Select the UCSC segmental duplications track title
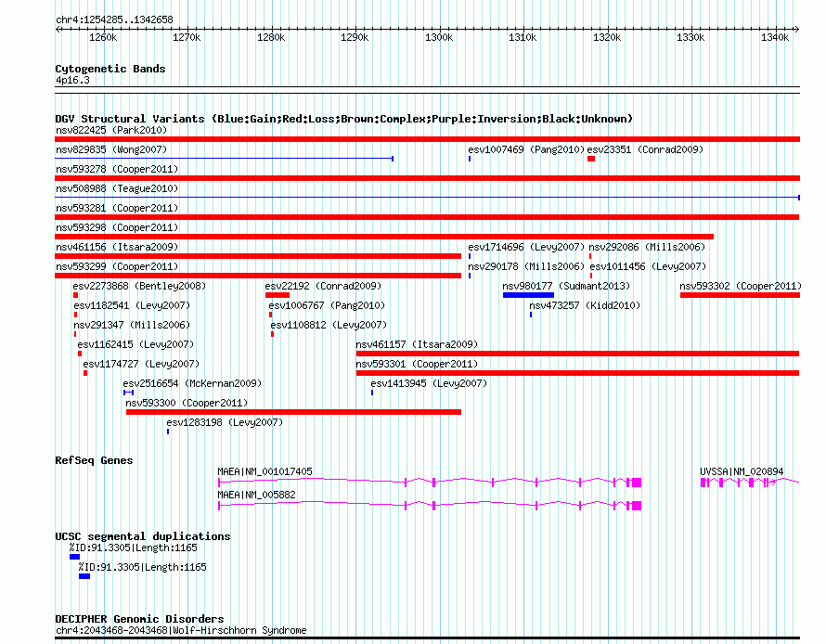 click(x=143, y=536)
